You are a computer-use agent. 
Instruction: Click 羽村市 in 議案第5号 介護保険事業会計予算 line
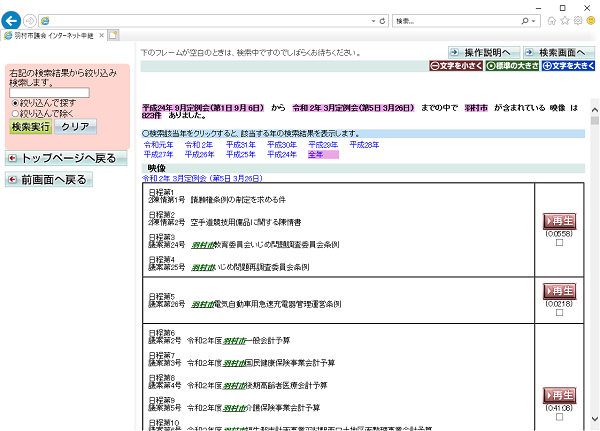coord(234,408)
